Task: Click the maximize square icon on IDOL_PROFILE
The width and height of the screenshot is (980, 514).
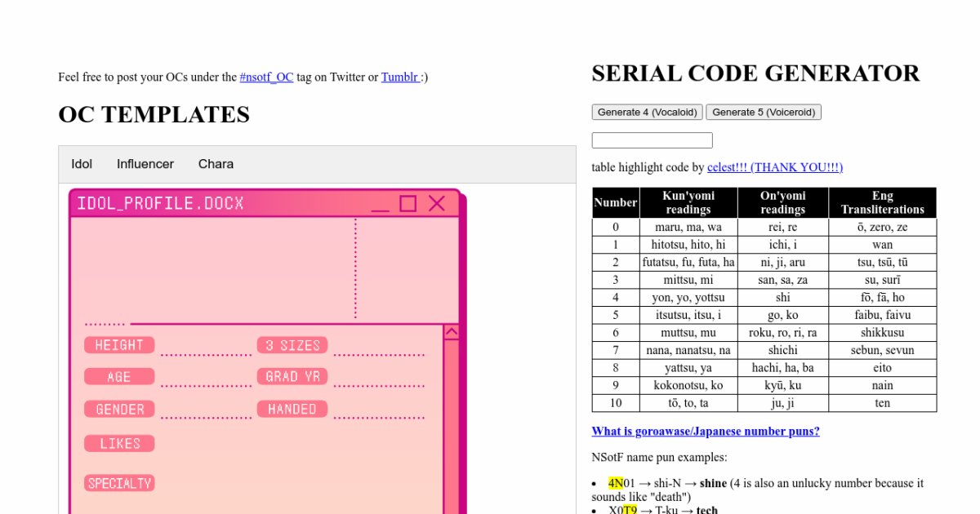Action: [408, 203]
